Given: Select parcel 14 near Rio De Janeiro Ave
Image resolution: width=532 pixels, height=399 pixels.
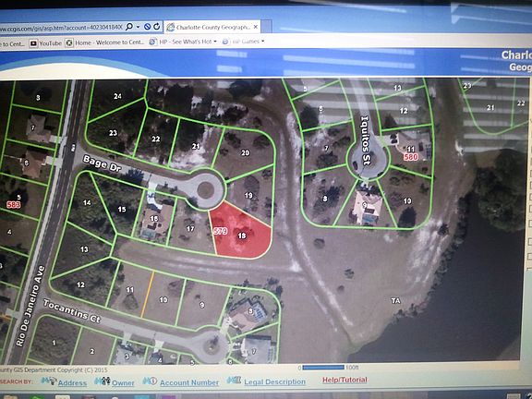Looking at the screenshot, I should pos(87,202).
